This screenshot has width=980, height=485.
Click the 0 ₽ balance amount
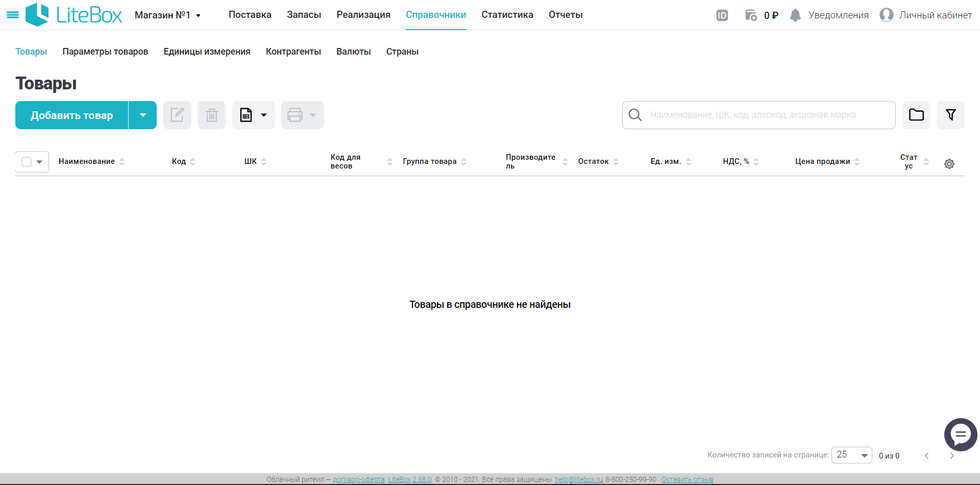coord(771,15)
